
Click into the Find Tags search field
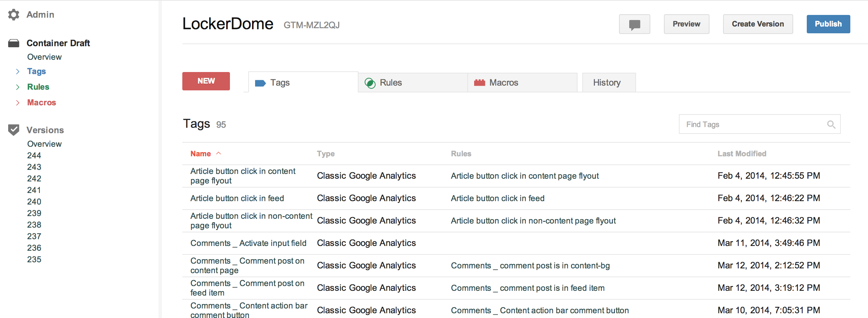[759, 124]
